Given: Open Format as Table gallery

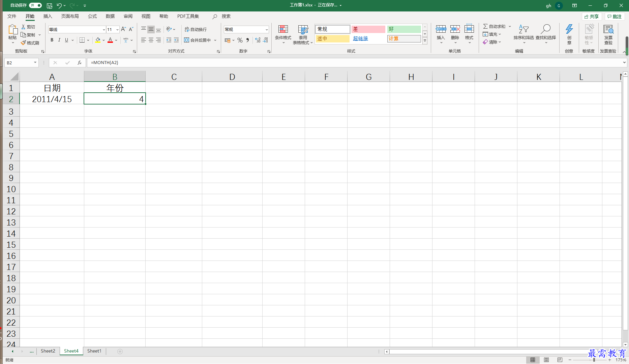Looking at the screenshot, I should tap(303, 34).
